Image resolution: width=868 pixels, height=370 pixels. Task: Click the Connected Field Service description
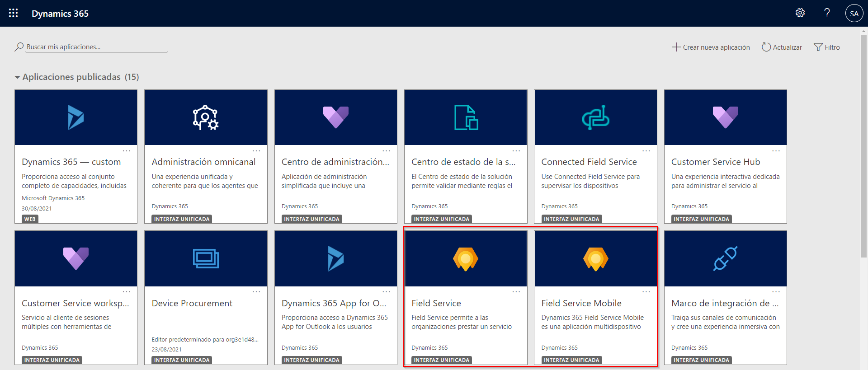point(590,181)
